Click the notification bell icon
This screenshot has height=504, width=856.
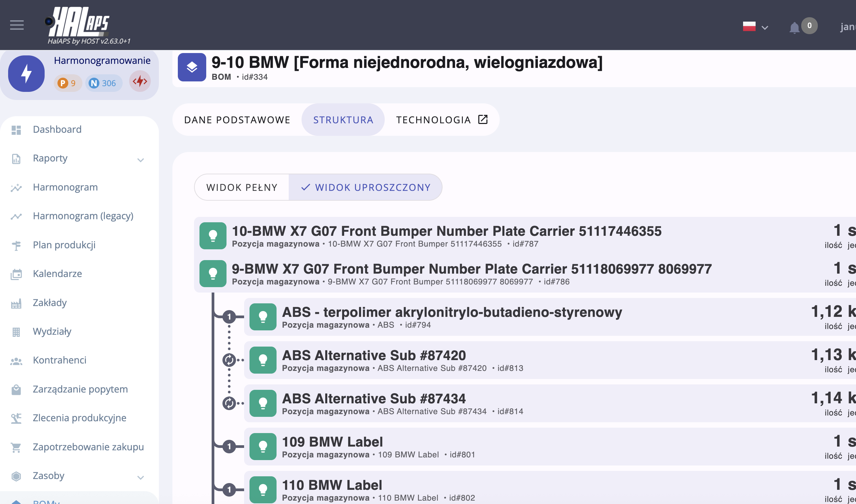(x=794, y=28)
